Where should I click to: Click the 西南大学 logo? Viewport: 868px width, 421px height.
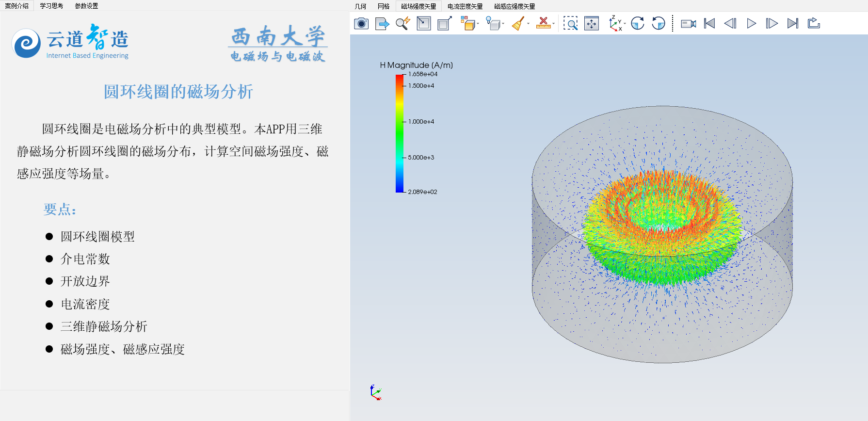278,44
